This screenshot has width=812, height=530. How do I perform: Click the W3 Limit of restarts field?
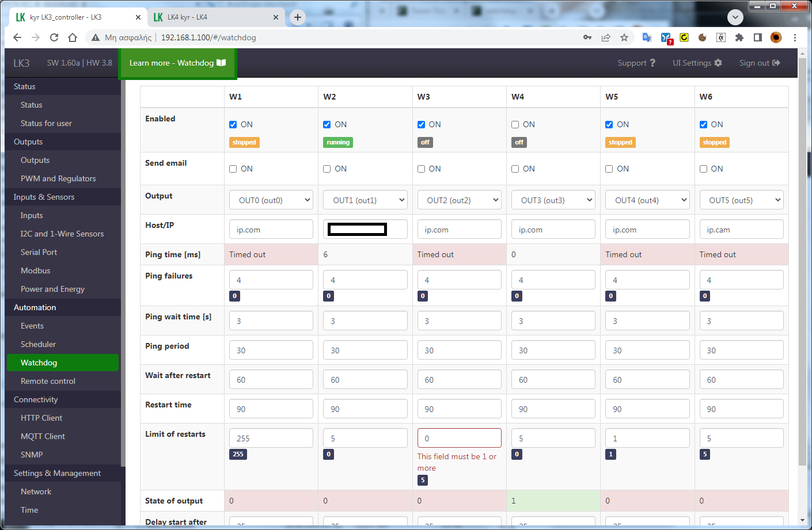click(x=459, y=438)
